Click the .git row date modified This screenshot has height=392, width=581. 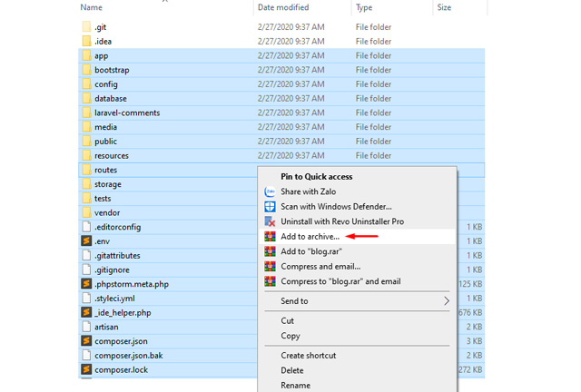pos(290,26)
